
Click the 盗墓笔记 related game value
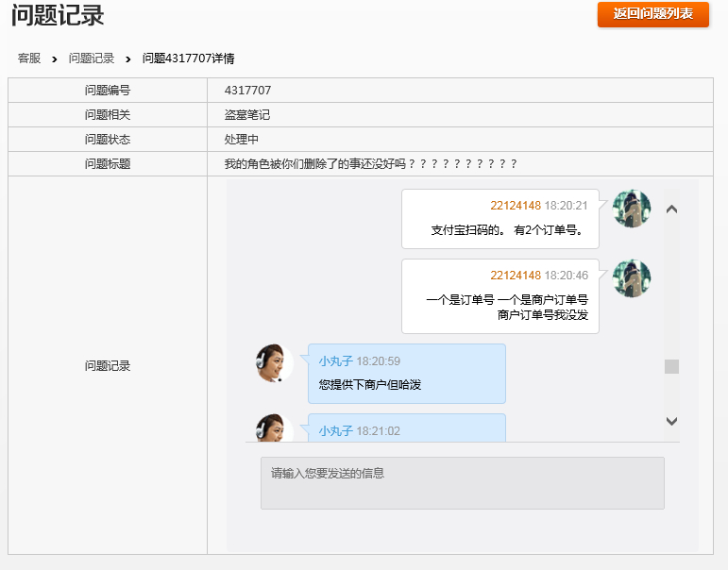pos(247,114)
